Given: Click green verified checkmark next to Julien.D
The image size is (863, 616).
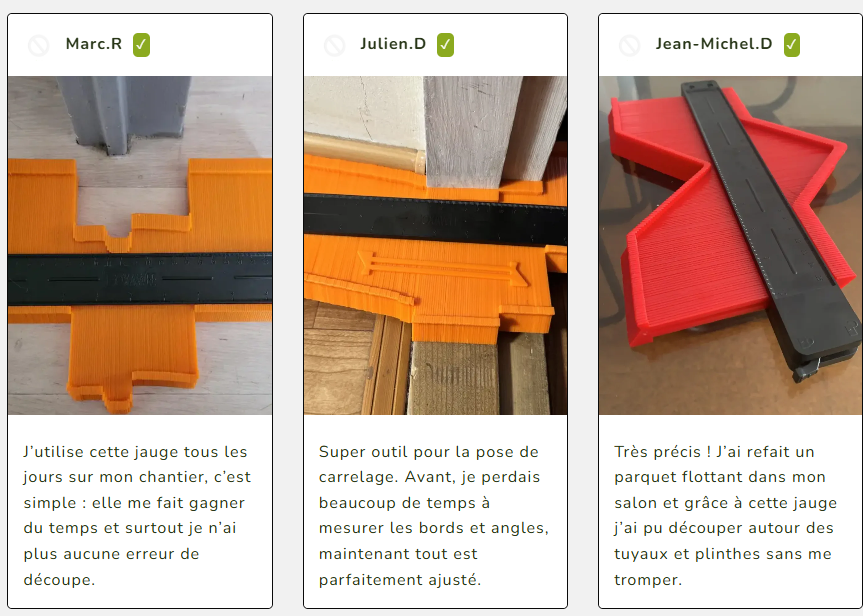Looking at the screenshot, I should pos(445,45).
